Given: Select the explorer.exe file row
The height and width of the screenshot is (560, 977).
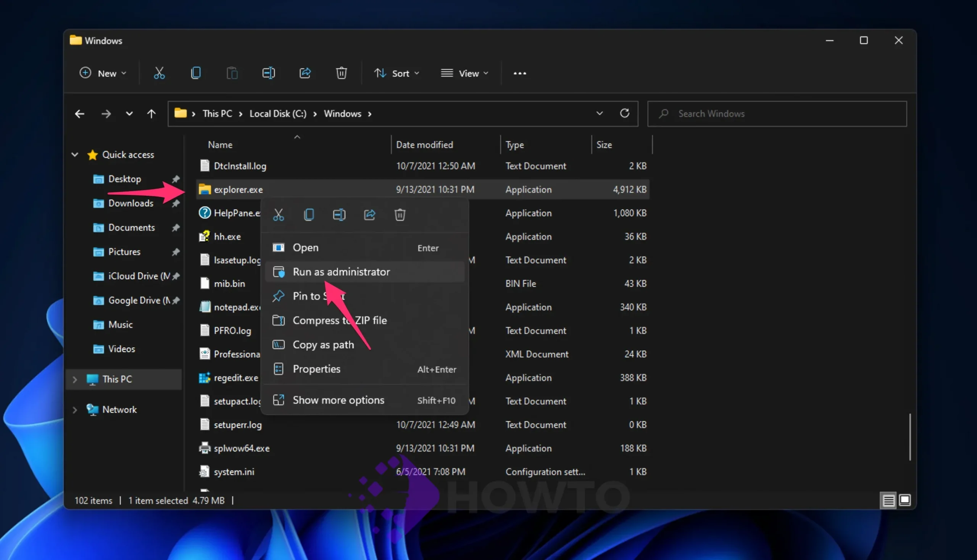Looking at the screenshot, I should tap(422, 190).
